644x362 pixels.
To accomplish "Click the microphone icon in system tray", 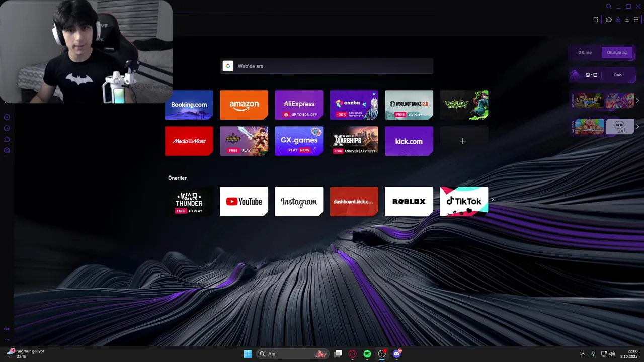I will click(x=593, y=354).
